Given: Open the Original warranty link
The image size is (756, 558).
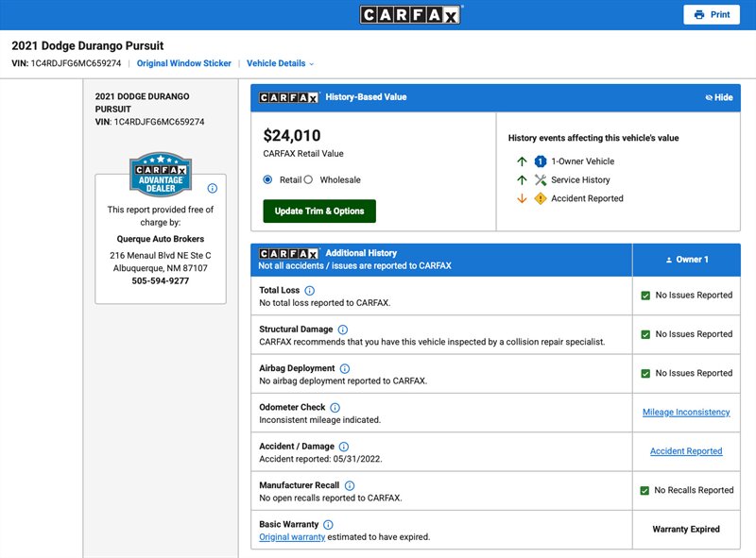Looking at the screenshot, I should 292,537.
